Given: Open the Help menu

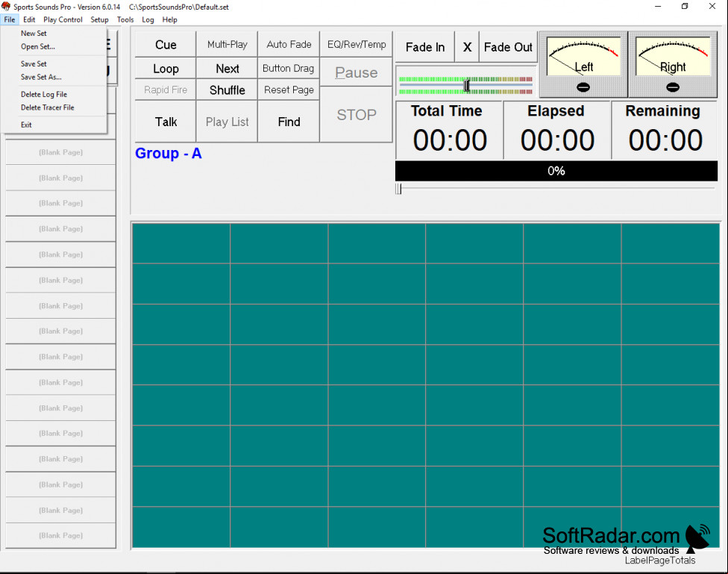Looking at the screenshot, I should [x=169, y=19].
